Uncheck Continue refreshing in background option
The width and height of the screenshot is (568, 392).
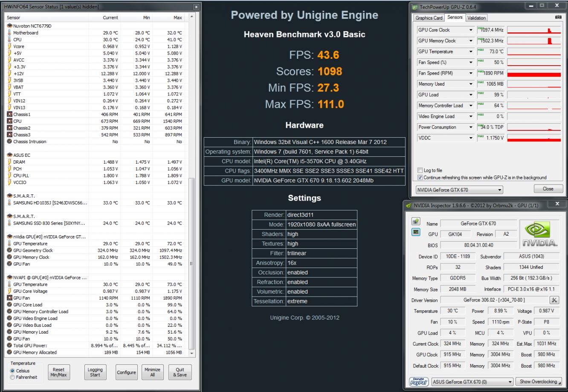[x=420, y=178]
